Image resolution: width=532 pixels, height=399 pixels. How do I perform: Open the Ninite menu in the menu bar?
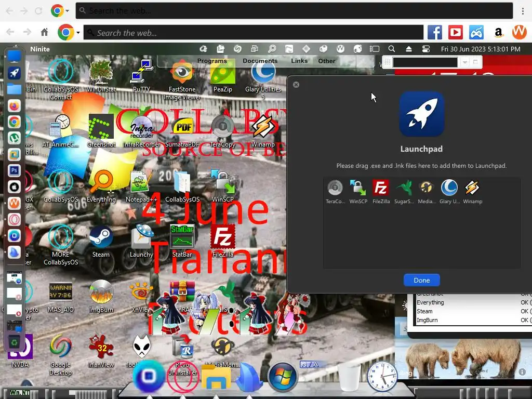(x=39, y=49)
